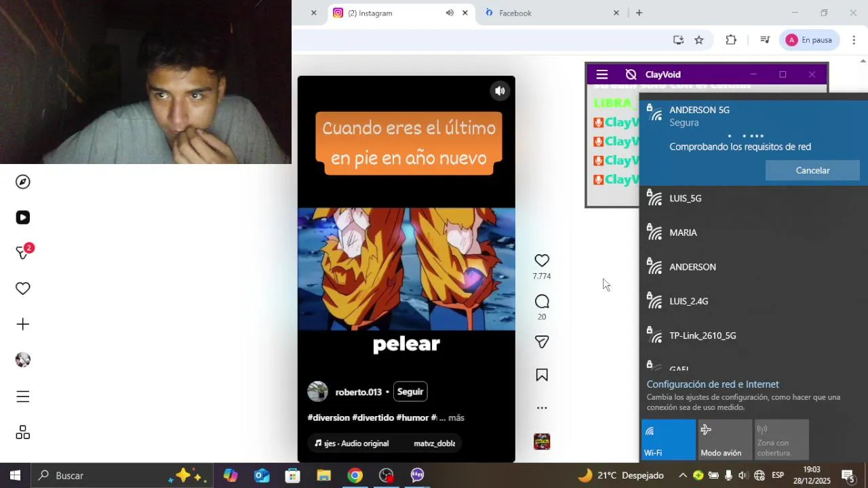Open notification center with 5 badge
The image size is (868, 488).
[x=848, y=476]
